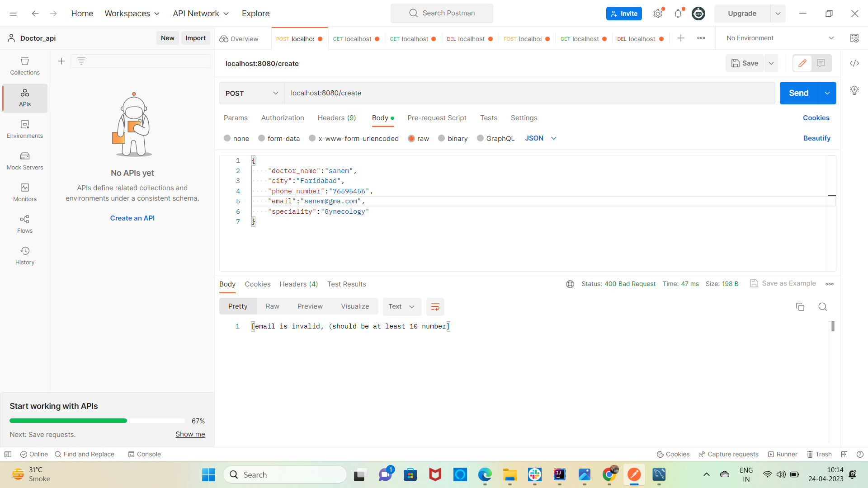
Task: Copy the response body with copy icon
Action: [x=800, y=307]
